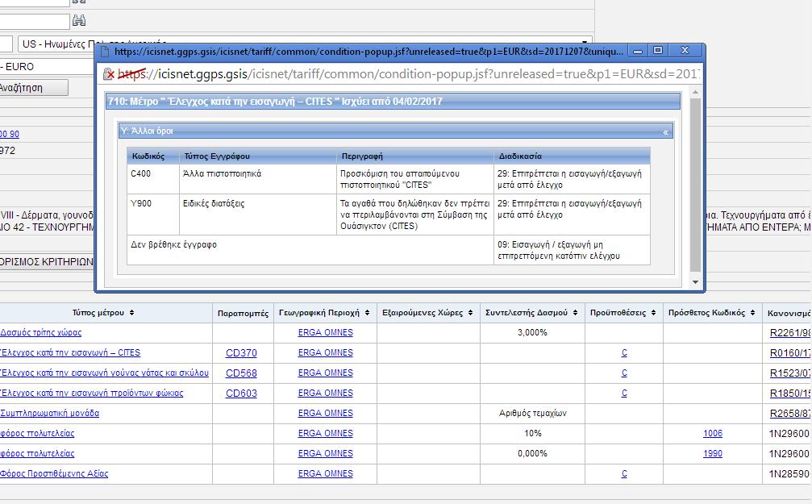Open regulation R2658/87 link

coord(791,414)
